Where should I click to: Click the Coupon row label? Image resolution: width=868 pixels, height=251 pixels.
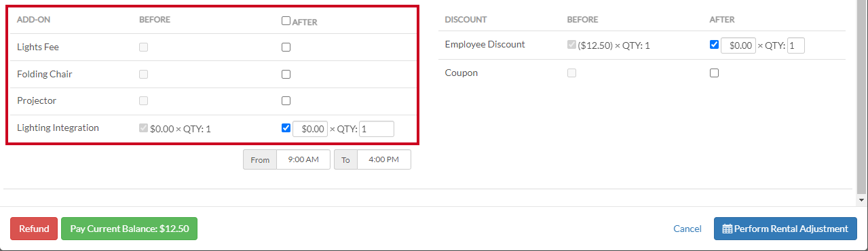coord(461,73)
